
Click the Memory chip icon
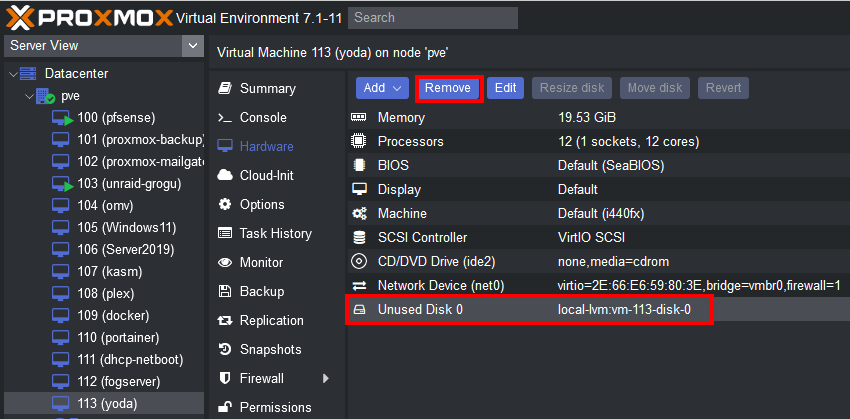[358, 117]
